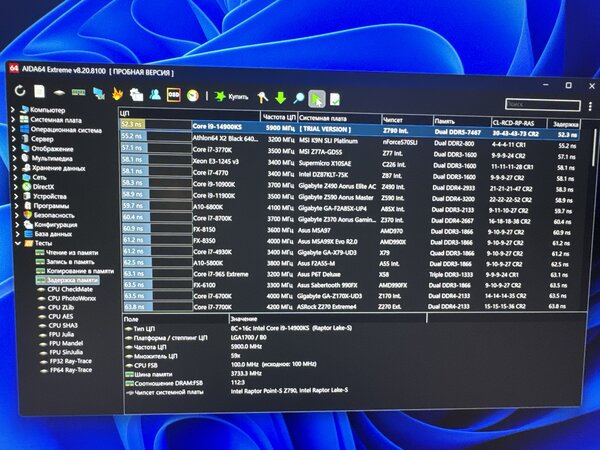Sort by the Память column header
Image resolution: width=600 pixels, height=450 pixels.
click(462, 121)
